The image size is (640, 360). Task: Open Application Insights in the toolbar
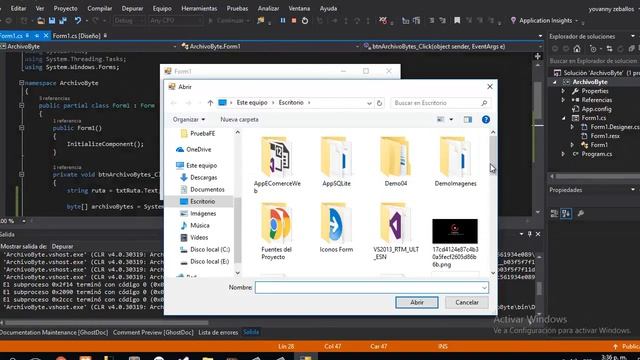[545, 20]
